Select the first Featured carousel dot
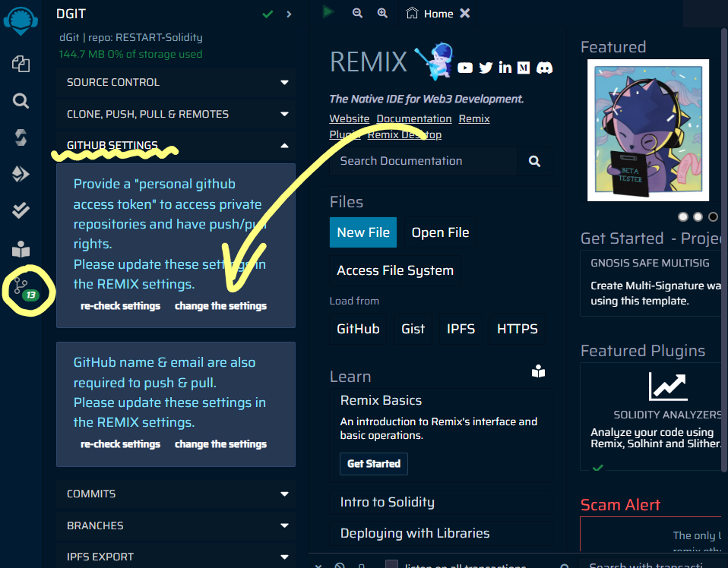The width and height of the screenshot is (728, 568). pos(682,216)
